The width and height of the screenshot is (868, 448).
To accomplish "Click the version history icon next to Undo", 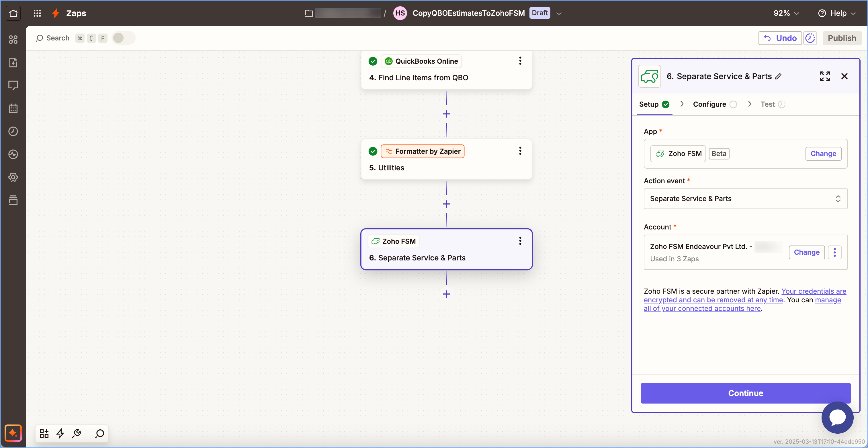I will coord(810,38).
